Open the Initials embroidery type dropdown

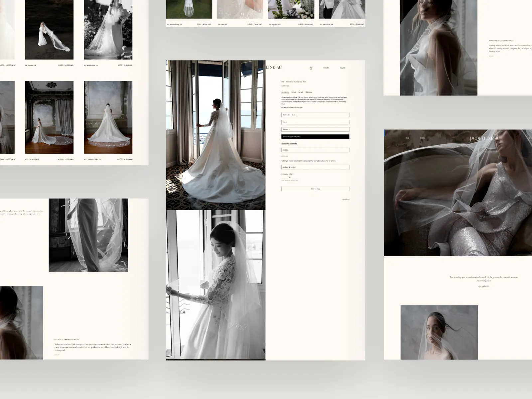pos(315,150)
